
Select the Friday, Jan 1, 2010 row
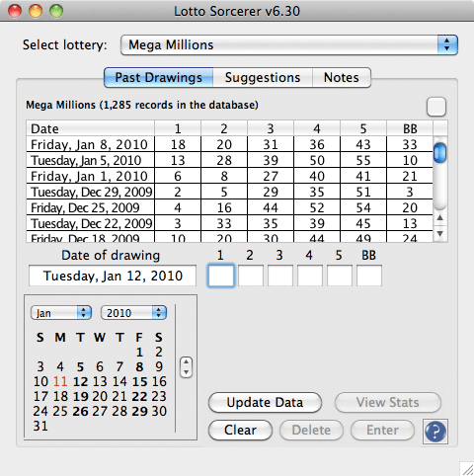(229, 176)
